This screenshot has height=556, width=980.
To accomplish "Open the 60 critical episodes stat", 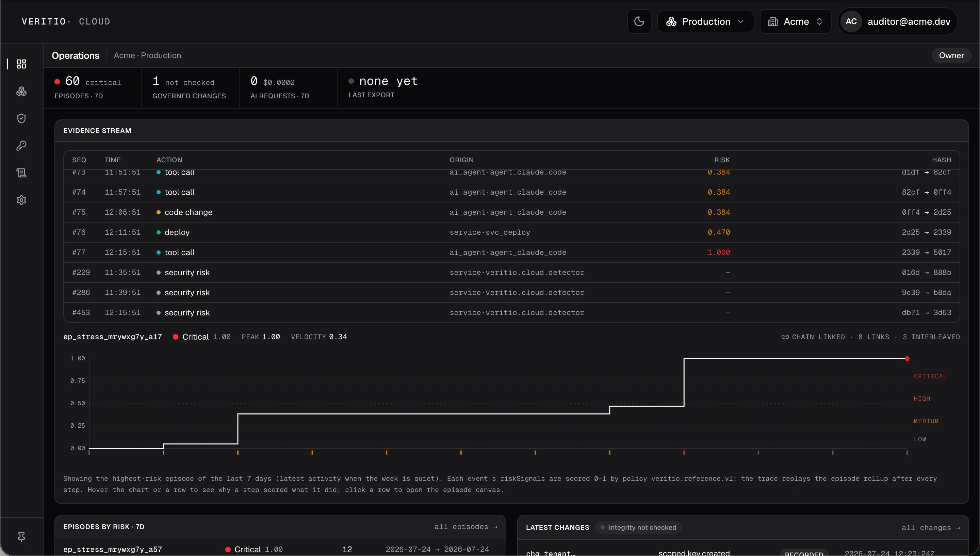I will coord(92,88).
